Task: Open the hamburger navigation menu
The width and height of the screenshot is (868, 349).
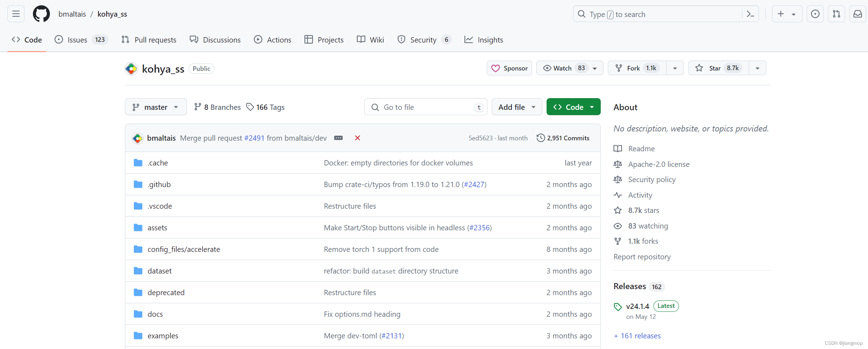Action: (16, 14)
